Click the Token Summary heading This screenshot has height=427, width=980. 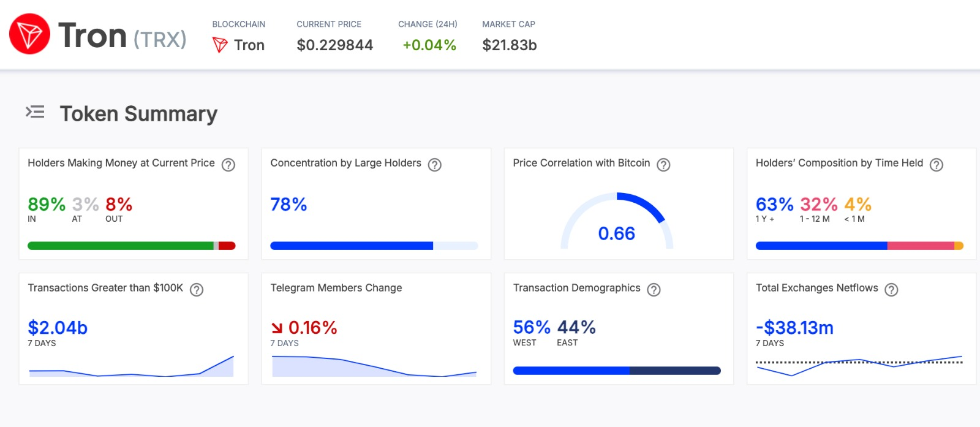pos(138,114)
